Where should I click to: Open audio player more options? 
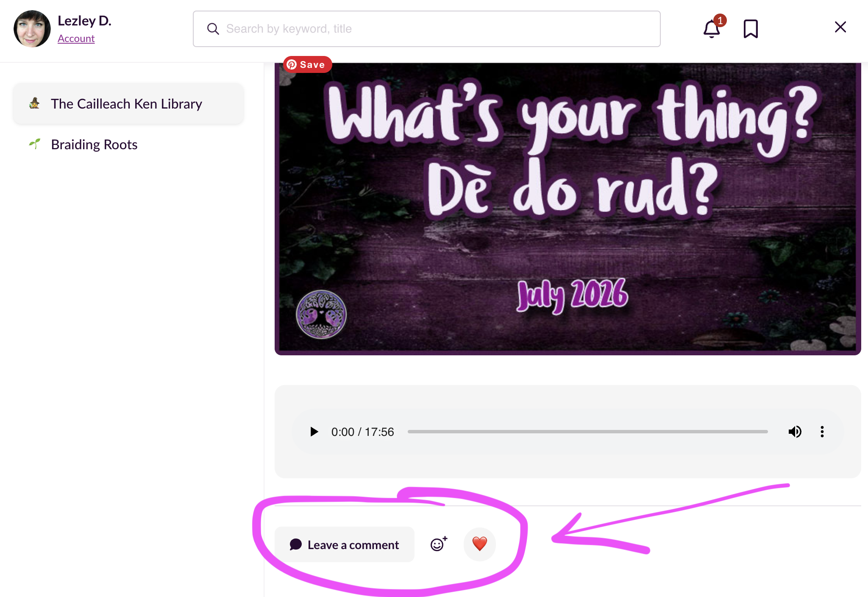pyautogui.click(x=822, y=432)
